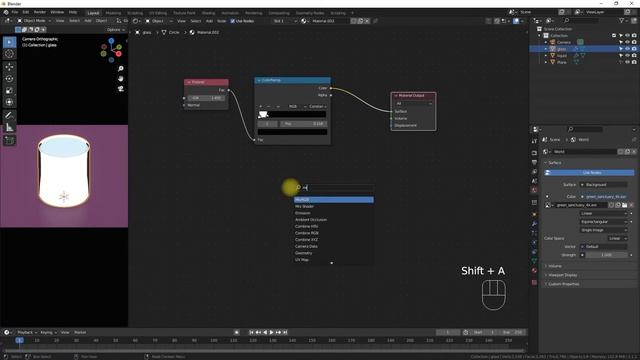Select the Rotate tool
Screen dimensions: 640x360
click(x=9, y=78)
